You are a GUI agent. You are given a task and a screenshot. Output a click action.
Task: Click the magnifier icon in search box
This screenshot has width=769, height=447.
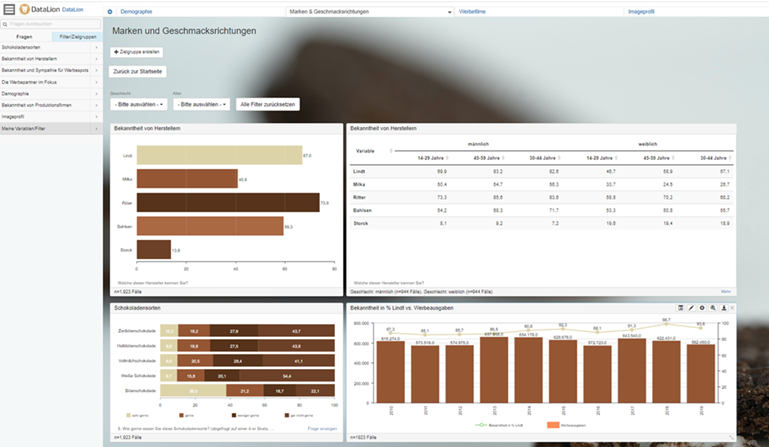point(5,24)
